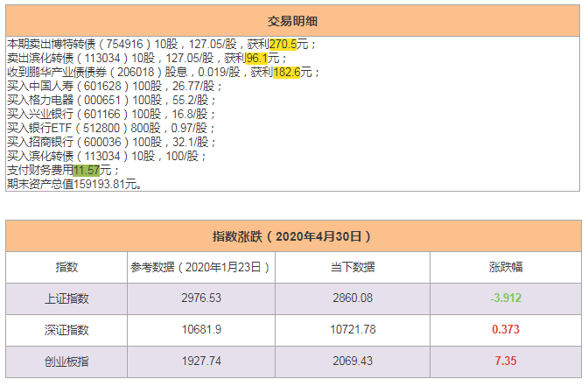The image size is (588, 386).
Task: Click the line 买入中国人寿 (601628)
Action: click(x=115, y=87)
